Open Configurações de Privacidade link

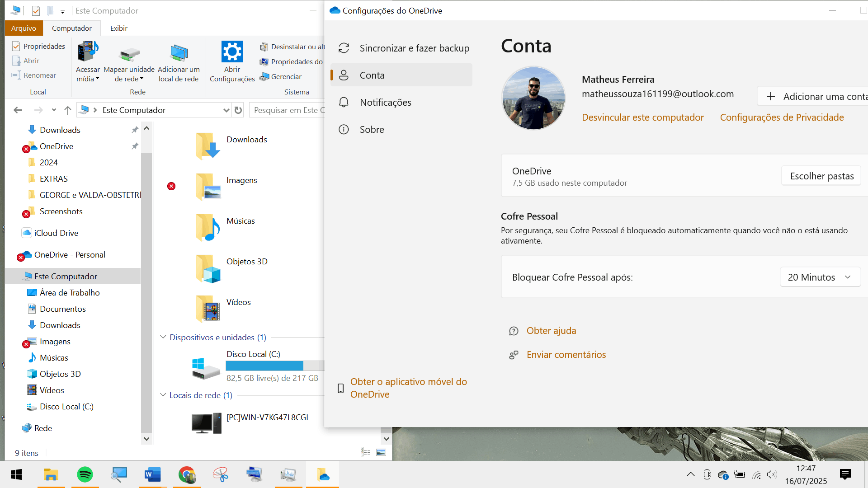[x=782, y=117]
